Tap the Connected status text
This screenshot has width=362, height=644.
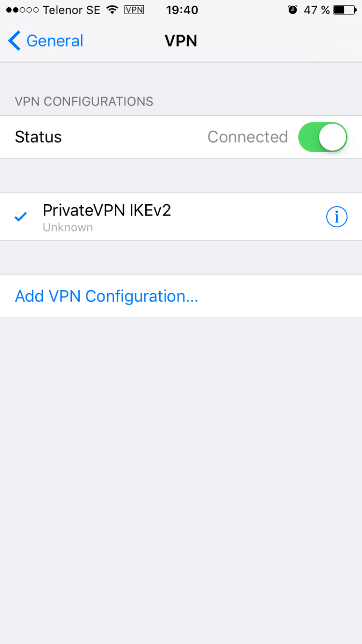[x=248, y=137]
